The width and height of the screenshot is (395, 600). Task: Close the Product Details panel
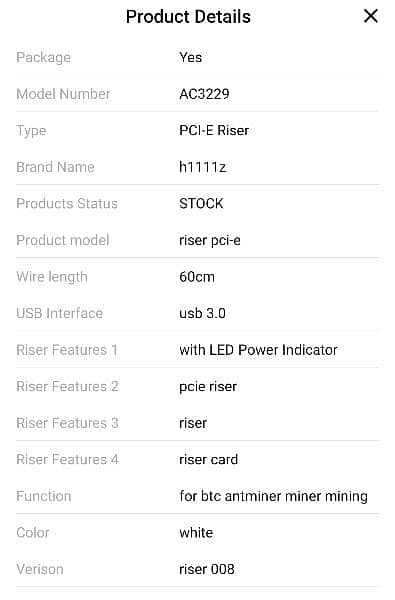[x=371, y=16]
